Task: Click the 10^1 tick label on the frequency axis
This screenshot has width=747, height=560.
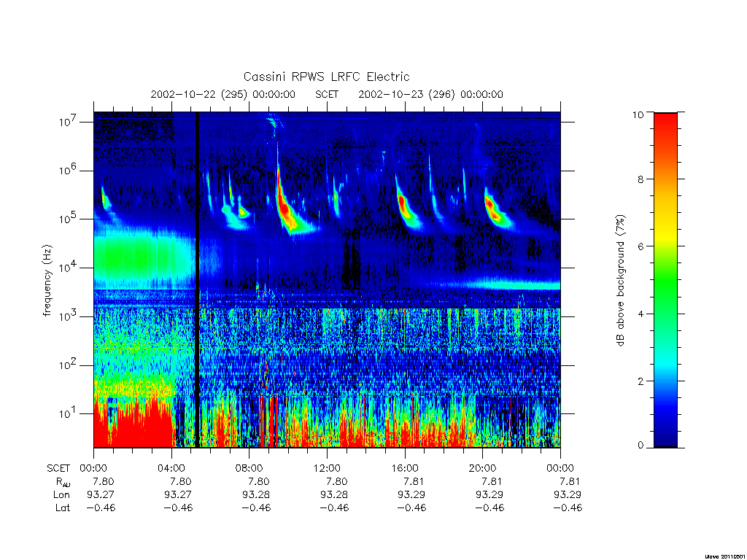Action: pos(69,414)
